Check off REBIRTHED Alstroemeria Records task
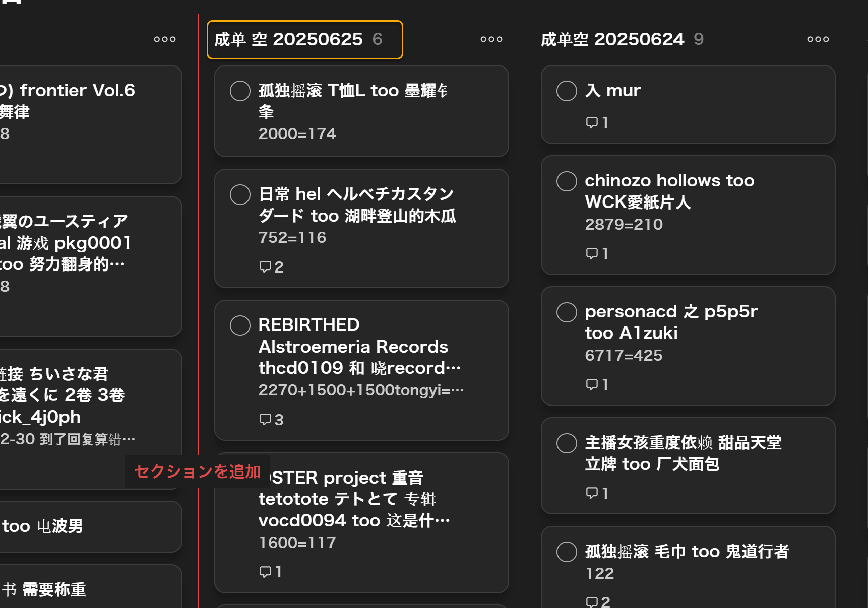Image resolution: width=868 pixels, height=608 pixels. point(240,326)
